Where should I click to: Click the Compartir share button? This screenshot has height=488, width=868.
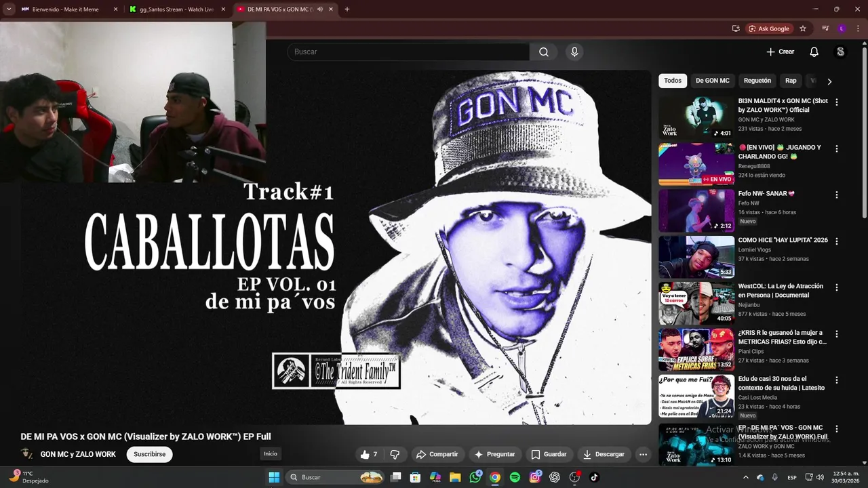[x=437, y=454]
